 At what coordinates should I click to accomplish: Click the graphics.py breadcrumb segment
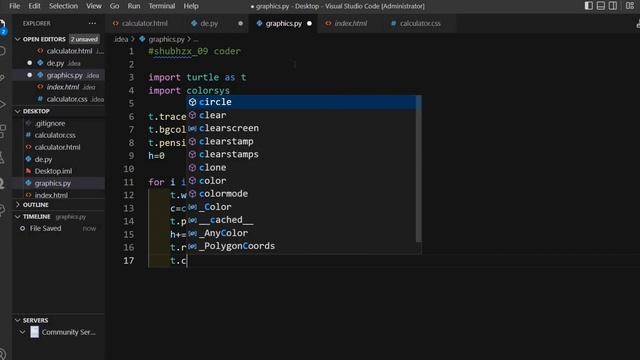click(x=162, y=39)
